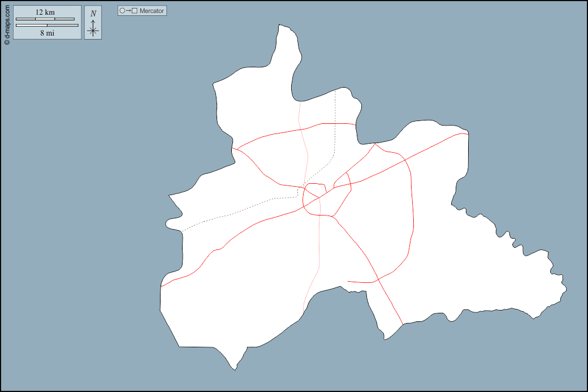The height and width of the screenshot is (392, 588).
Task: Click the letter N above the compass arrow
Action: pyautogui.click(x=93, y=14)
